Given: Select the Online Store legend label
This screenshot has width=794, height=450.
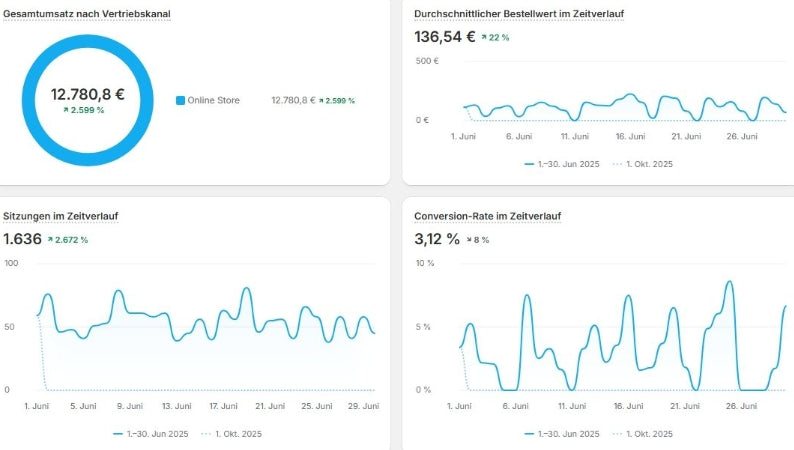Looking at the screenshot, I should (x=213, y=101).
